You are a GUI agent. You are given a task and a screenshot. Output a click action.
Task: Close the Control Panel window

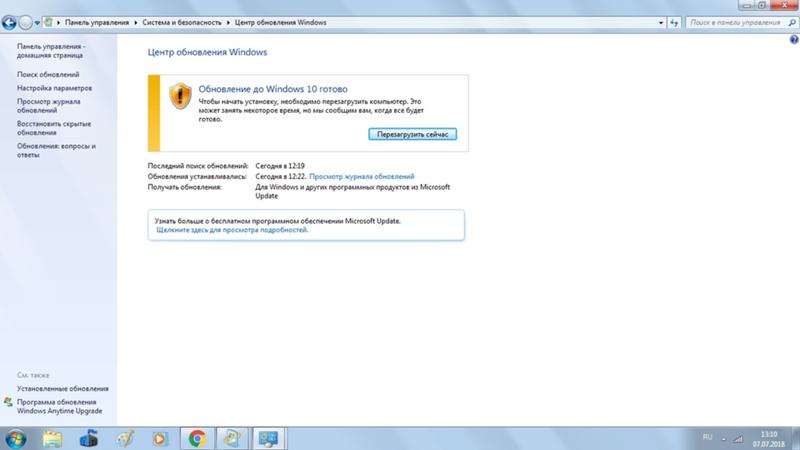785,5
